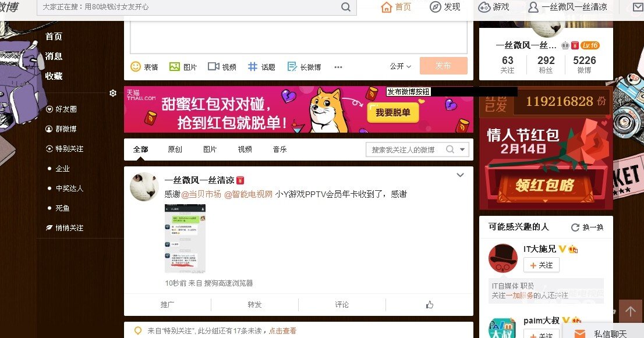Click the search magnifier icon in top bar
This screenshot has width=644, height=338.
[x=346, y=7]
